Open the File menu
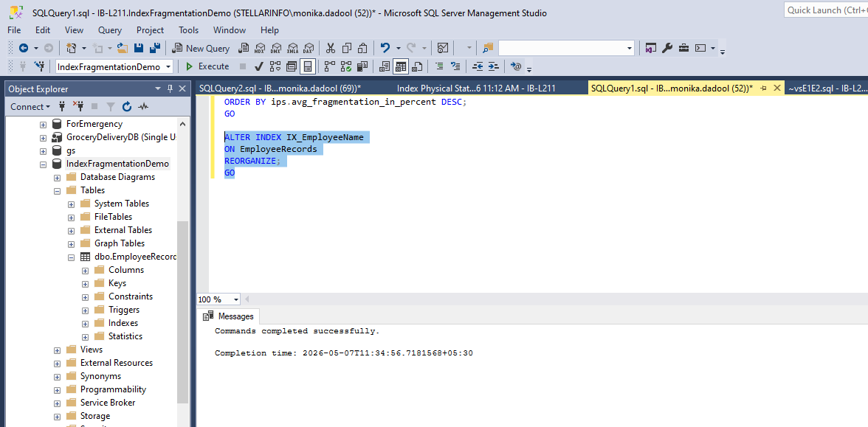Viewport: 868px width, 427px height. click(15, 29)
